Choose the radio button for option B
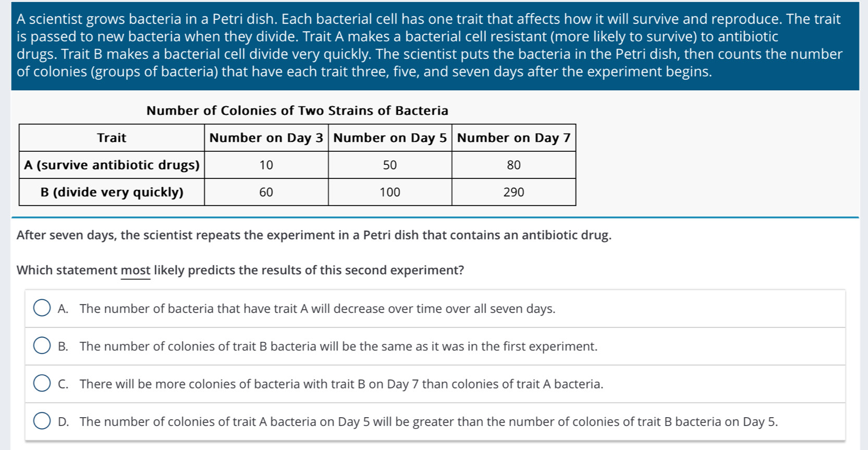This screenshot has height=450, width=868. pyautogui.click(x=42, y=346)
